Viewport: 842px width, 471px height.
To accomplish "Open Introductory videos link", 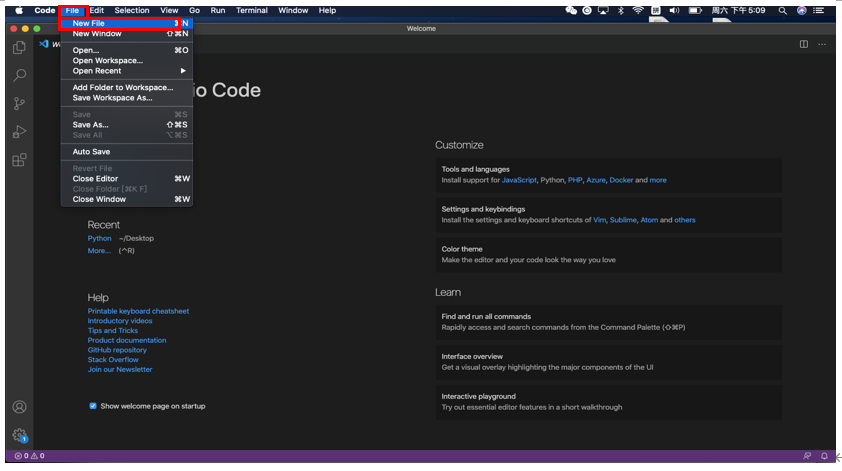I will [120, 321].
